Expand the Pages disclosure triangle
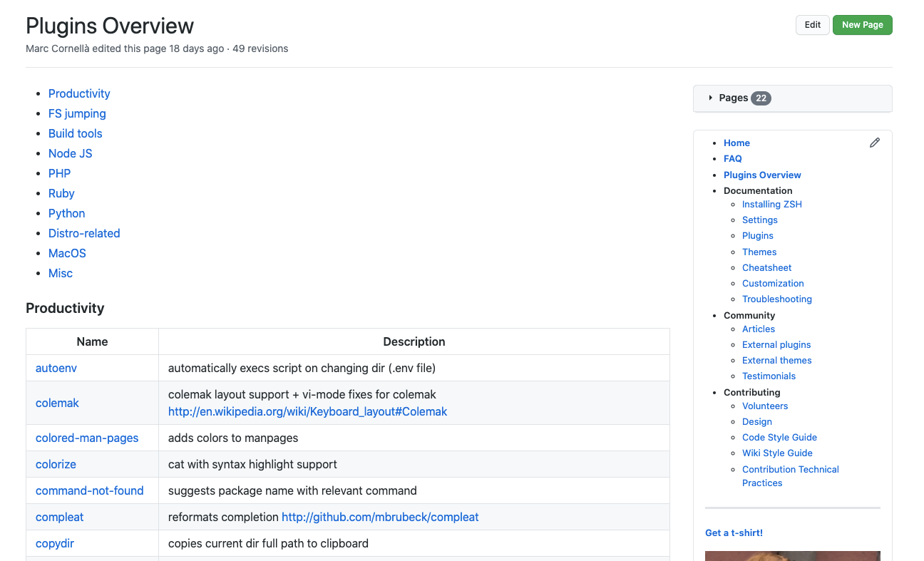The height and width of the screenshot is (561, 924). 711,98
